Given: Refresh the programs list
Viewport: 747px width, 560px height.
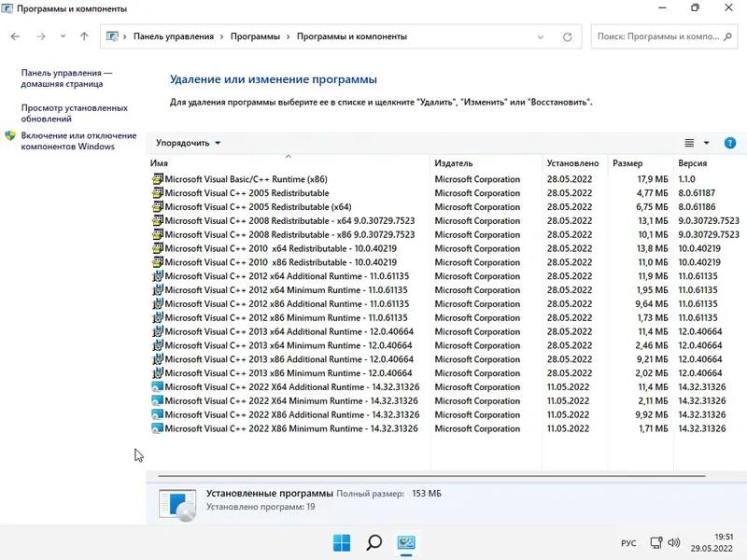Looking at the screenshot, I should tap(566, 37).
